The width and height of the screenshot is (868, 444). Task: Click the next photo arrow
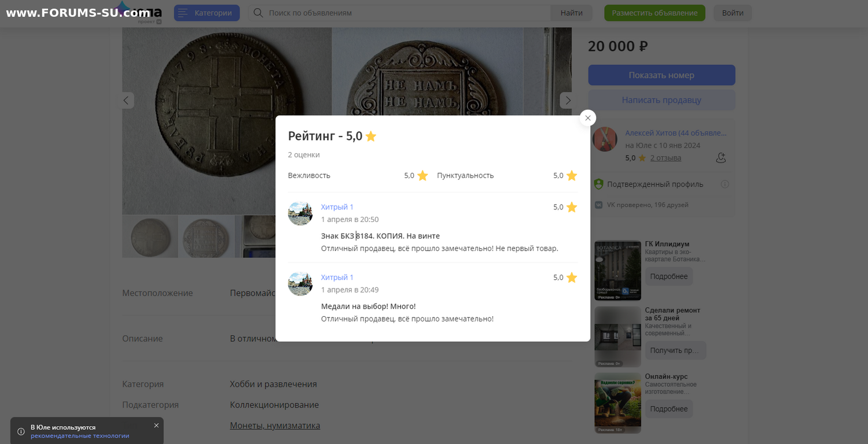[567, 100]
